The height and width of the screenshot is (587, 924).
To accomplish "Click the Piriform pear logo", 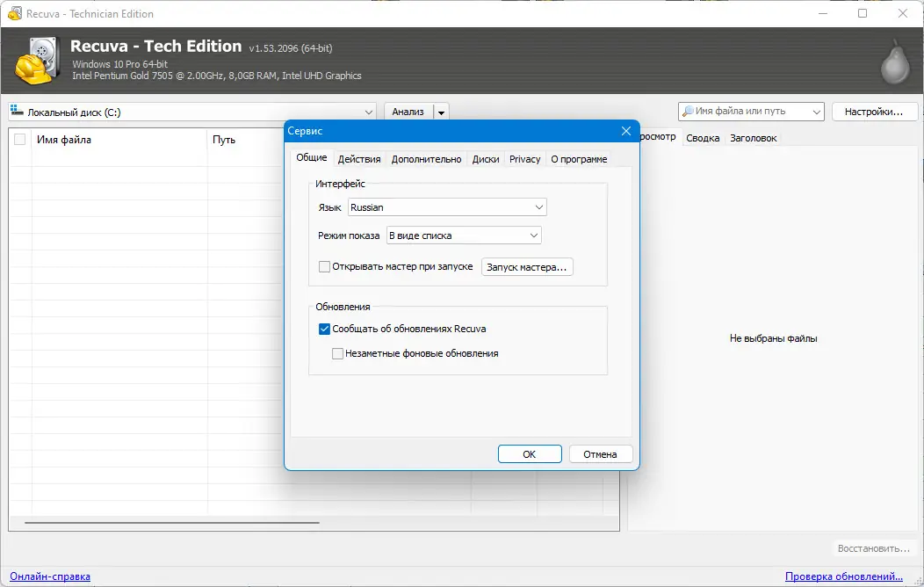I will [x=894, y=62].
